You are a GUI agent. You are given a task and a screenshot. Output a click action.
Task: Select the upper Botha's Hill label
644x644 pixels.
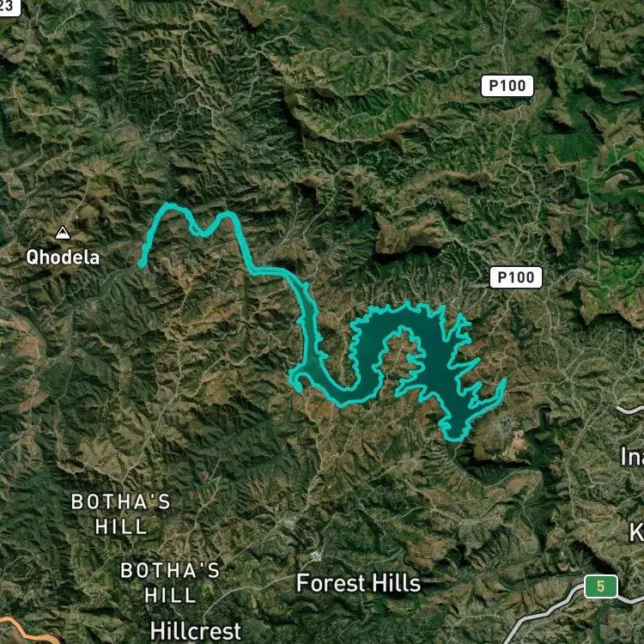point(121,513)
